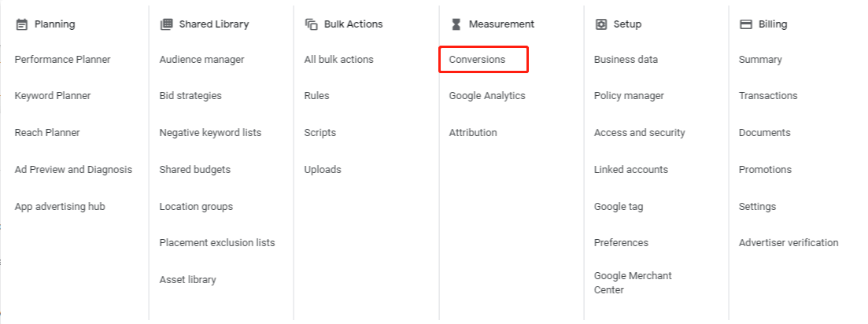Open Advertiser verification

point(789,243)
